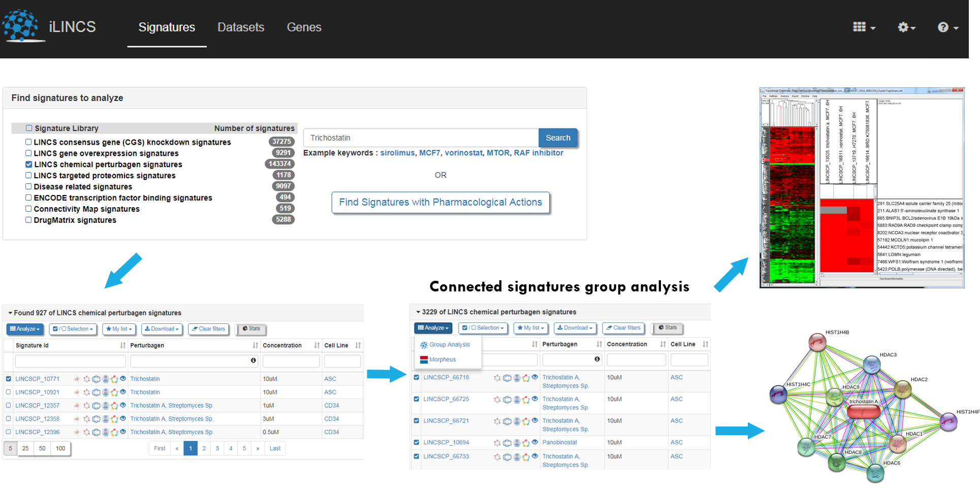Open the question mark help menu
This screenshot has width=980, height=493.
(947, 27)
